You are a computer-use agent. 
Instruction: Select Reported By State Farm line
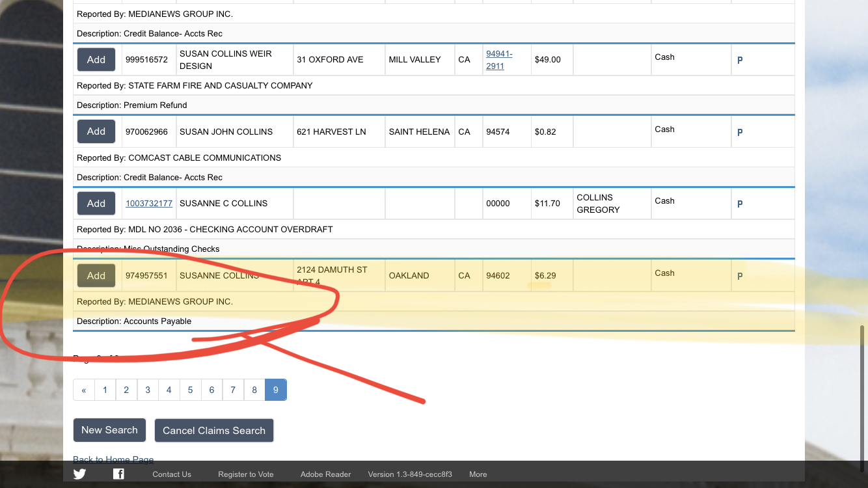pyautogui.click(x=434, y=85)
